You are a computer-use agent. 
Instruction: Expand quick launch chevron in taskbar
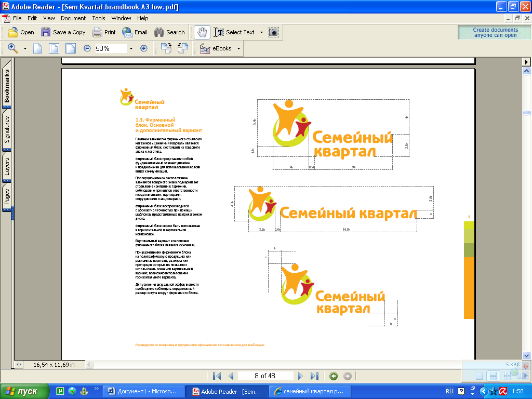[x=96, y=389]
